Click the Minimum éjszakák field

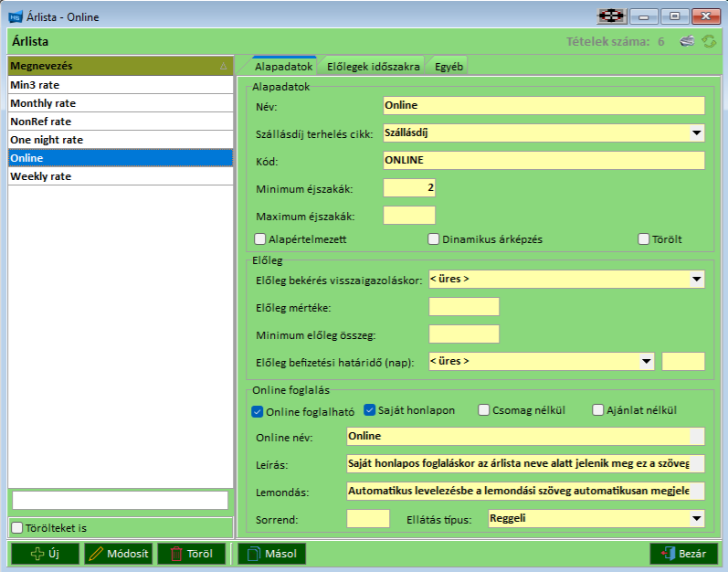[x=409, y=188]
